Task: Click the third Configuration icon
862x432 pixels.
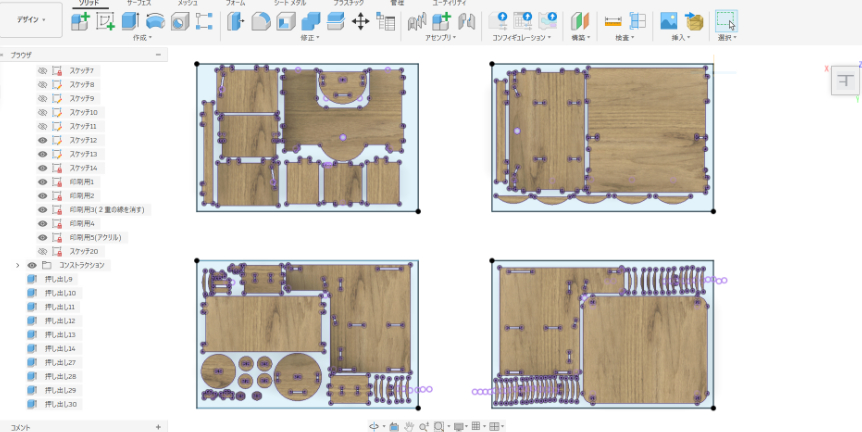Action: (x=548, y=21)
